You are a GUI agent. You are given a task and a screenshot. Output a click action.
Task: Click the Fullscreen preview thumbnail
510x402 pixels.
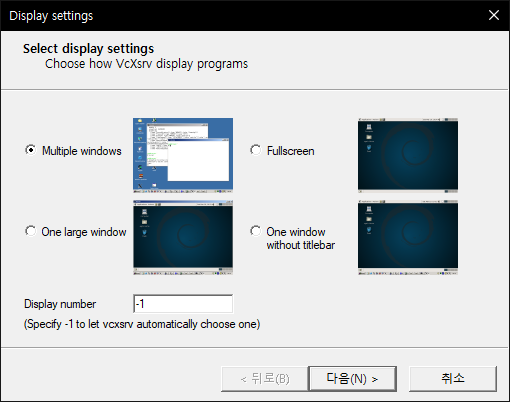[x=408, y=155]
